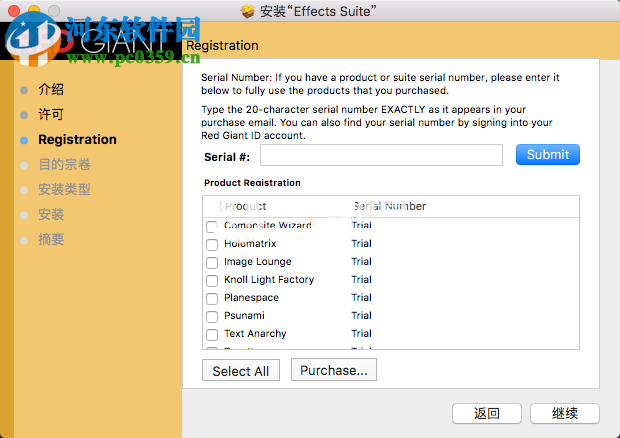Toggle the Planespace checkbox
The height and width of the screenshot is (438, 620).
pos(212,299)
